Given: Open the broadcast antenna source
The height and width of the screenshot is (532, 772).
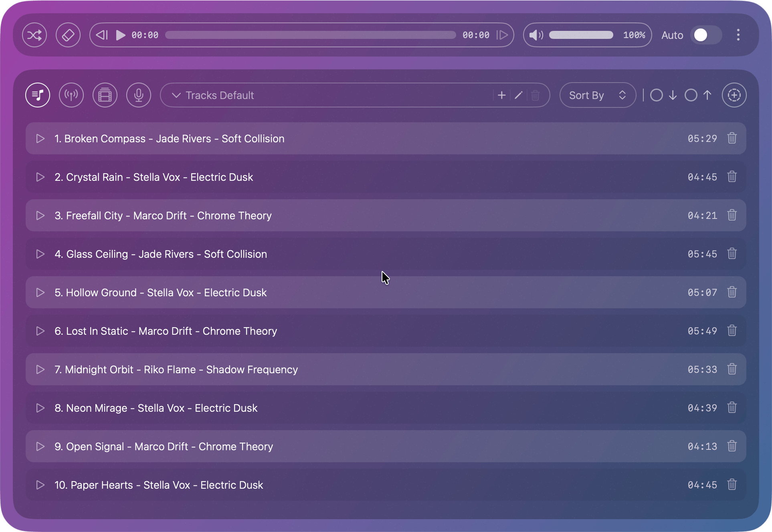Looking at the screenshot, I should coord(71,95).
